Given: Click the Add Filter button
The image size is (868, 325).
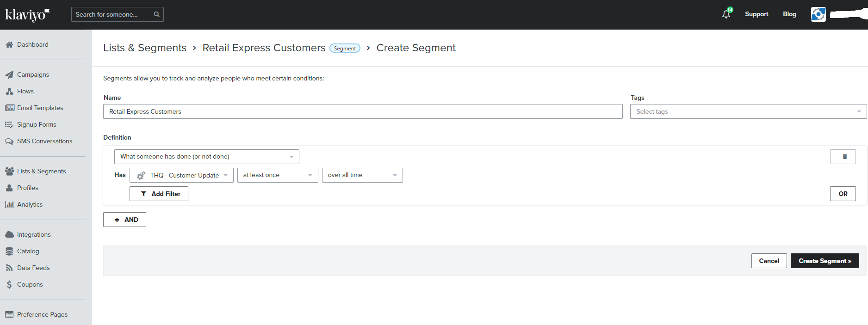Looking at the screenshot, I should pos(159,194).
